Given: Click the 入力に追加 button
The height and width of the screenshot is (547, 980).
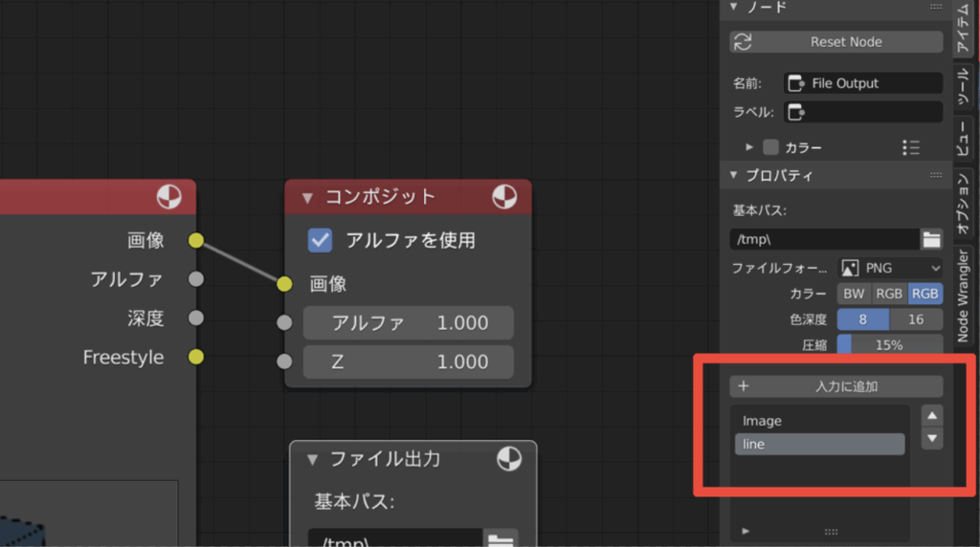Looking at the screenshot, I should 835,386.
